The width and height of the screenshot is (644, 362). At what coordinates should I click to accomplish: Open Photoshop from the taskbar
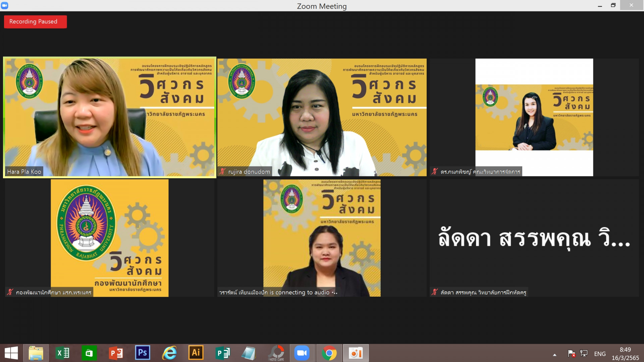143,353
